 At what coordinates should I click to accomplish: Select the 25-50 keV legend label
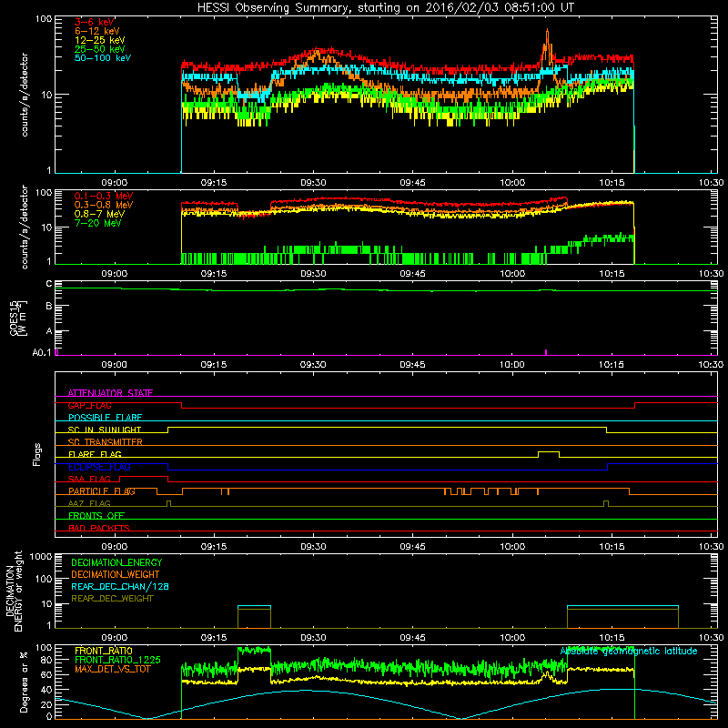pos(100,49)
